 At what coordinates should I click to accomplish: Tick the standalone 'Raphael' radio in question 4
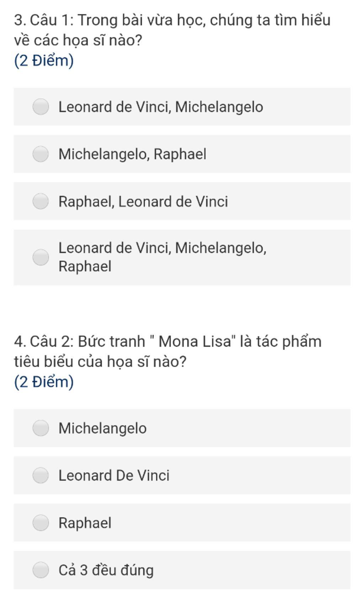[x=41, y=523]
